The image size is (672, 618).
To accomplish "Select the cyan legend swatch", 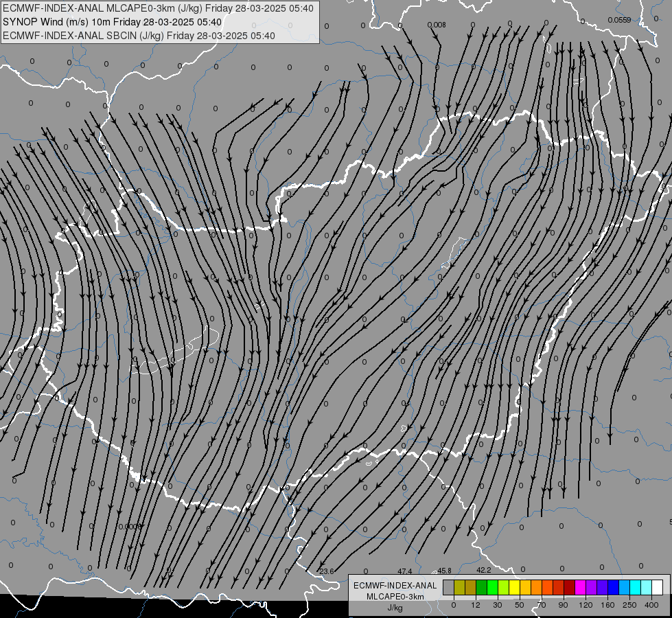I will point(635,587).
